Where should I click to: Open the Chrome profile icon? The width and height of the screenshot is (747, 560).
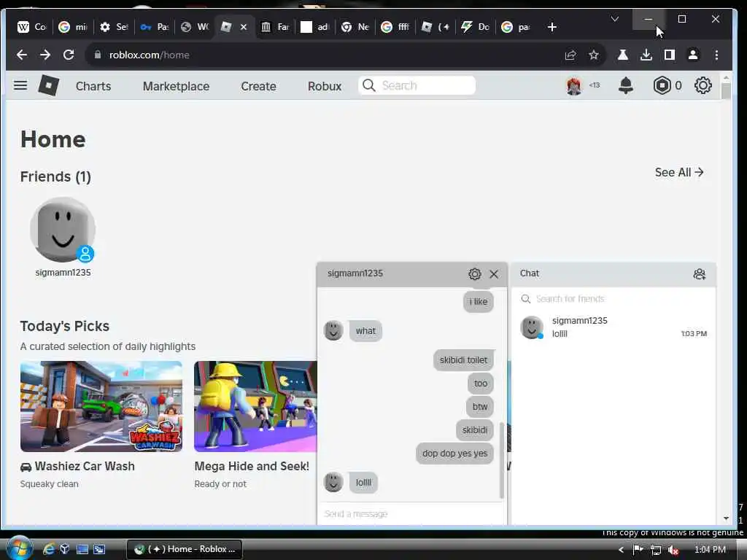coord(693,55)
